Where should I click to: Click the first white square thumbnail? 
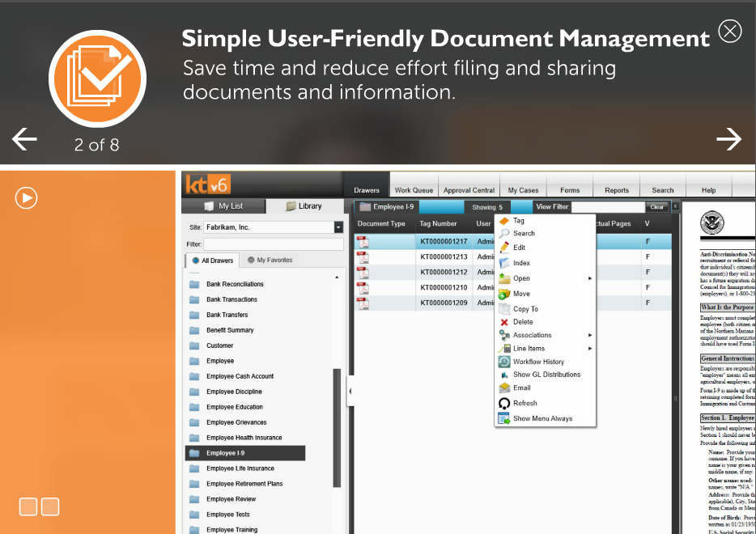click(x=28, y=506)
